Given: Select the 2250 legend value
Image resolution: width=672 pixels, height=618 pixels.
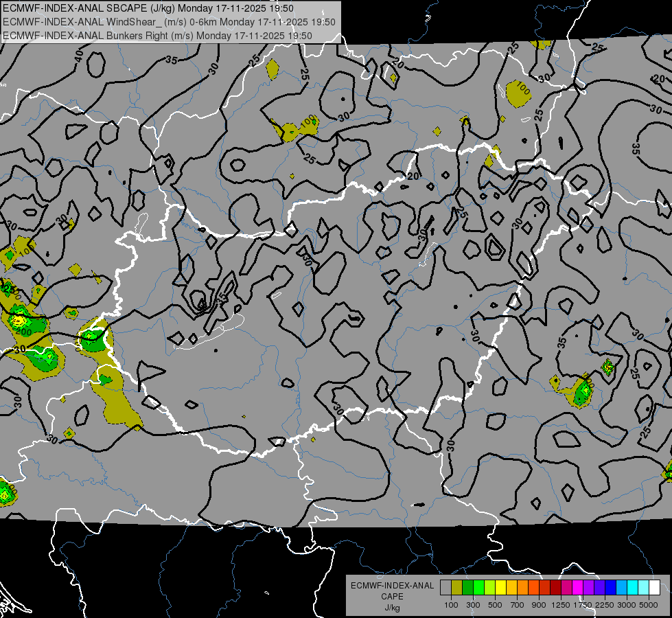Looking at the screenshot, I should pyautogui.click(x=605, y=605).
